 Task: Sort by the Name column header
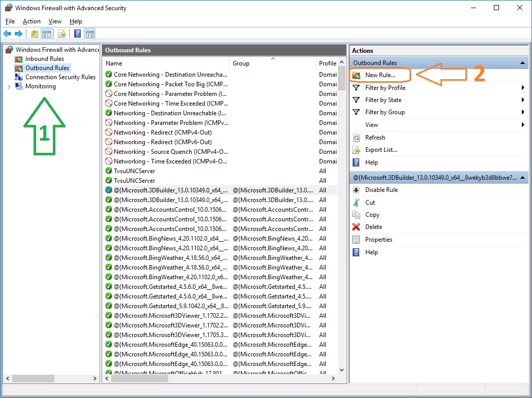point(166,63)
